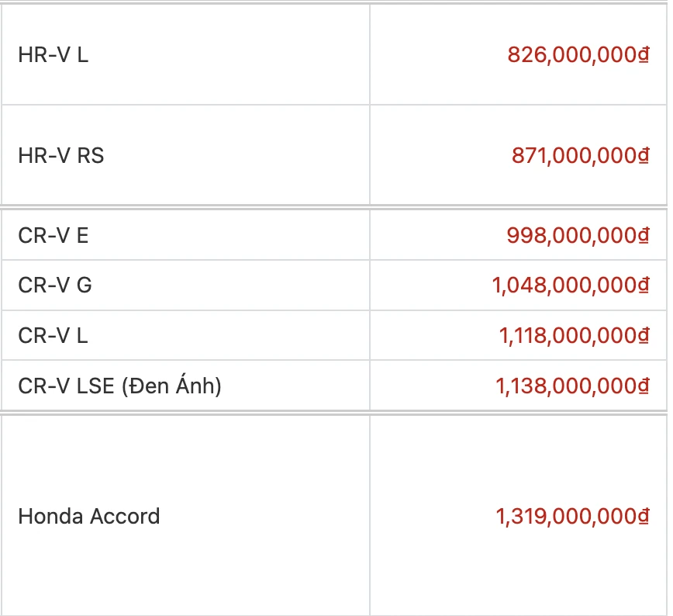The width and height of the screenshot is (673, 616).
Task: Click the HR-V RS model name
Action: click(x=60, y=156)
